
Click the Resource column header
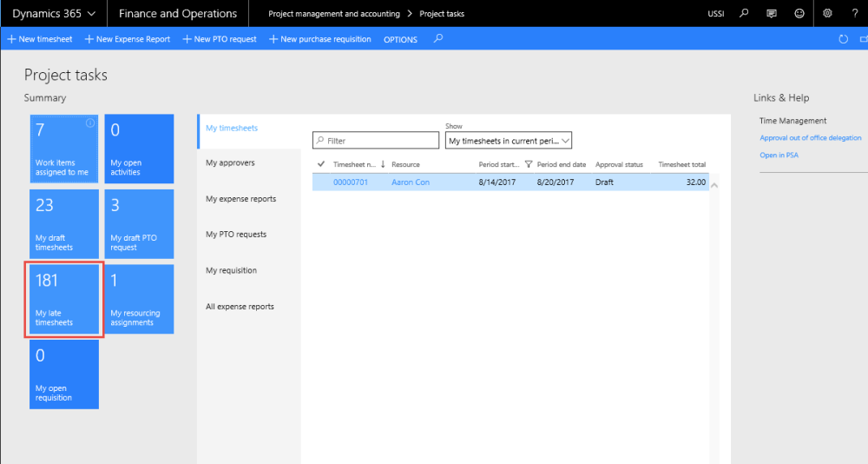[x=405, y=164]
